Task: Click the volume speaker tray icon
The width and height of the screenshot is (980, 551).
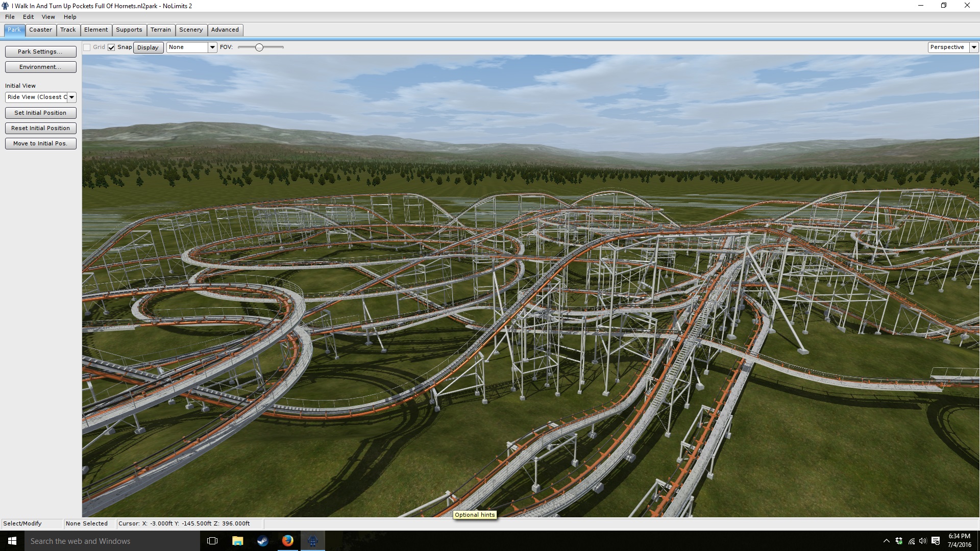Action: click(x=923, y=541)
